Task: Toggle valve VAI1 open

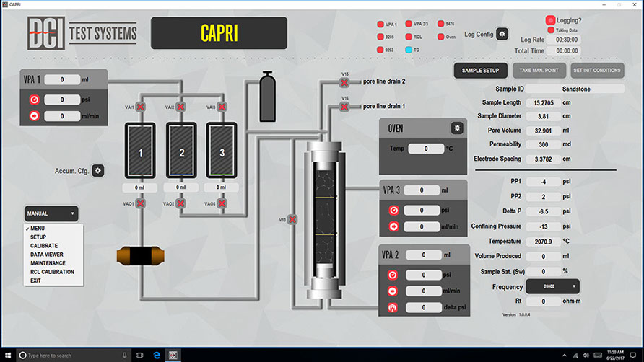Action: tap(141, 107)
